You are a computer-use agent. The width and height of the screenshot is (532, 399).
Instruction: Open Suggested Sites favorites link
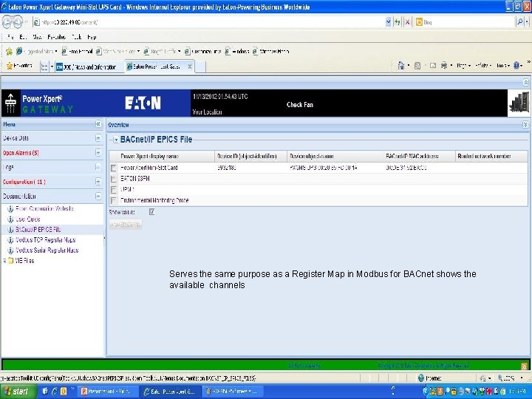[x=37, y=52]
